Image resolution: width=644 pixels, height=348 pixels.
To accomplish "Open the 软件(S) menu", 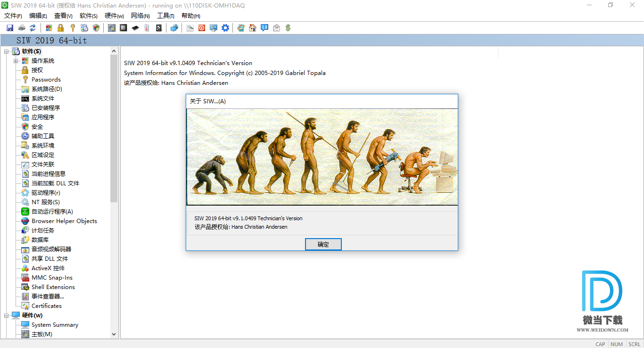I will coord(89,16).
